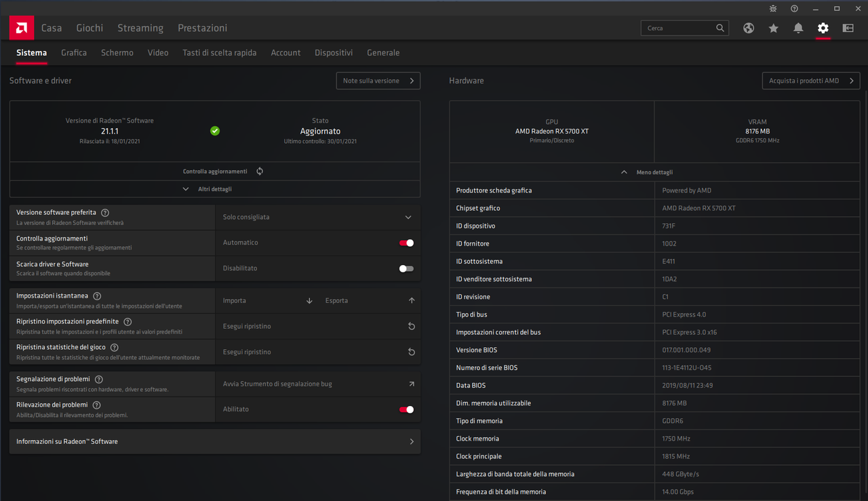Screen dimensions: 868x501
Task: Click Importa down-arrow icon
Action: click(x=309, y=300)
